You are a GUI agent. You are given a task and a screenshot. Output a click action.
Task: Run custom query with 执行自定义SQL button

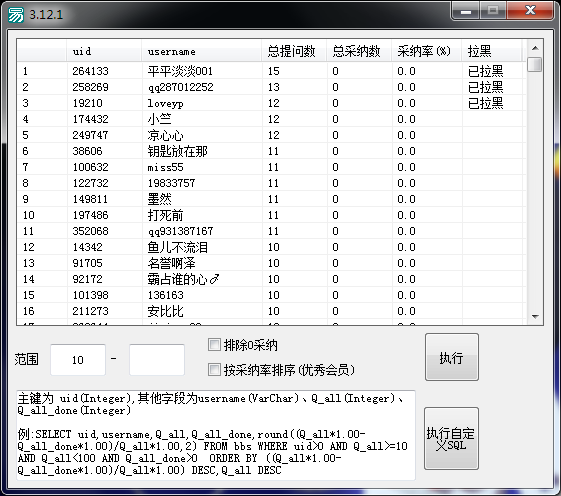tap(451, 438)
